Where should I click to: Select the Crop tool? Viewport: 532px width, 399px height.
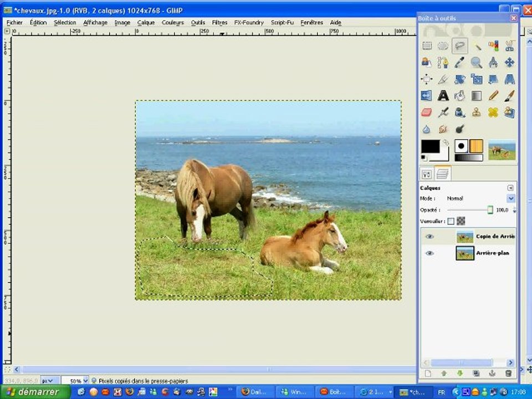tap(443, 79)
